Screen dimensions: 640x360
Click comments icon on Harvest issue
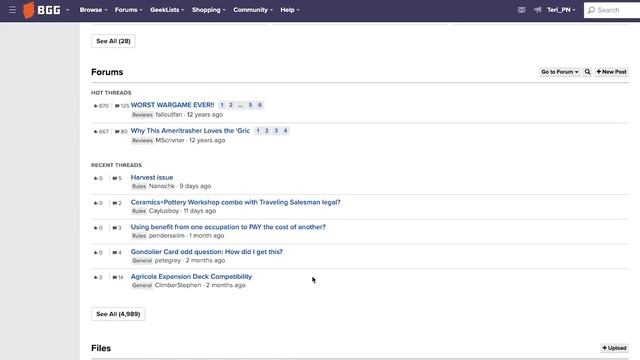[115, 178]
